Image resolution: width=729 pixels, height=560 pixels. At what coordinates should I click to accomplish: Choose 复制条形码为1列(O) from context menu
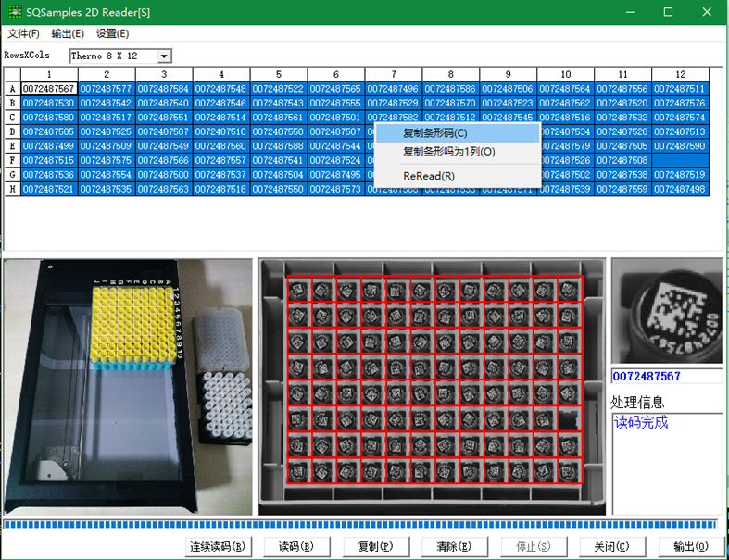click(x=448, y=151)
